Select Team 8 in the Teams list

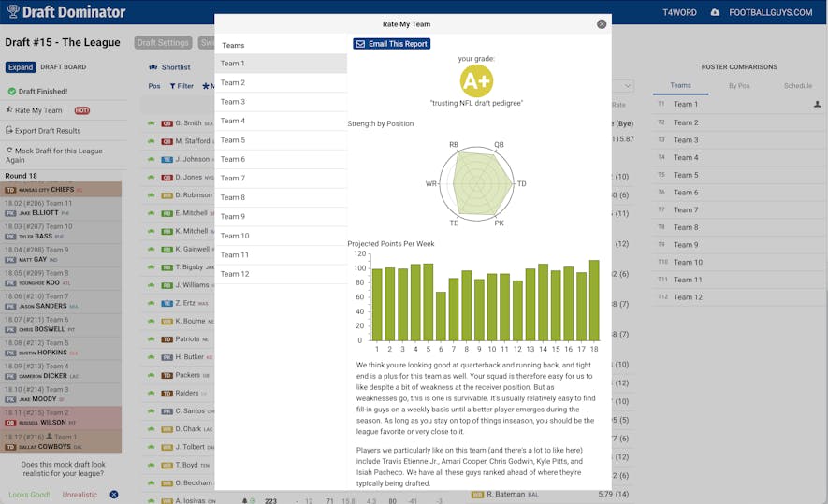point(281,197)
